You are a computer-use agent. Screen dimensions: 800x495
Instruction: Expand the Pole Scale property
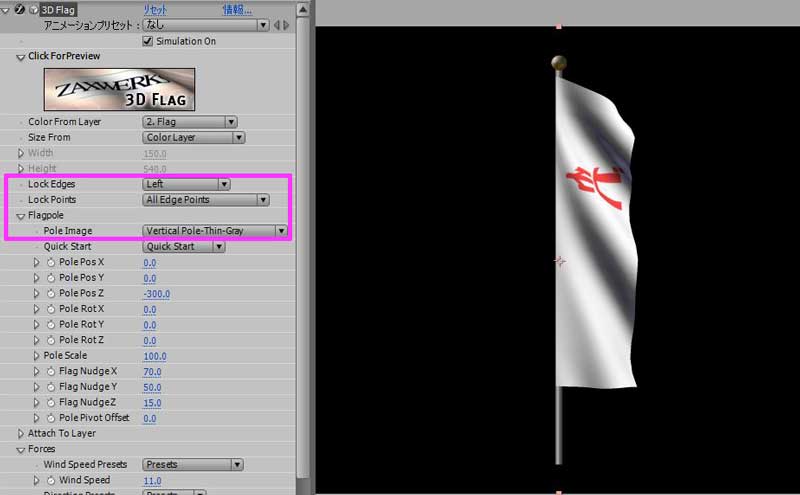click(x=36, y=356)
